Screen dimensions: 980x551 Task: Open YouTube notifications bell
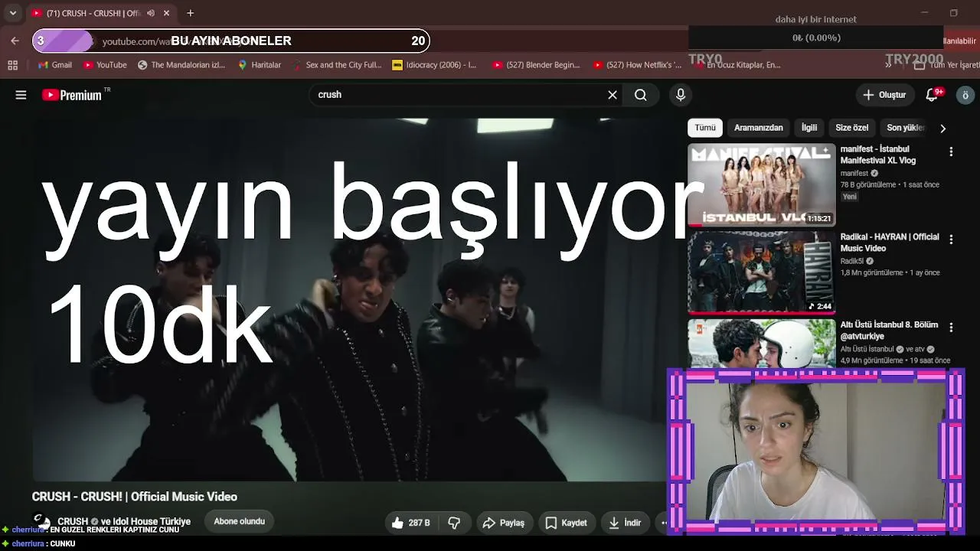coord(932,95)
